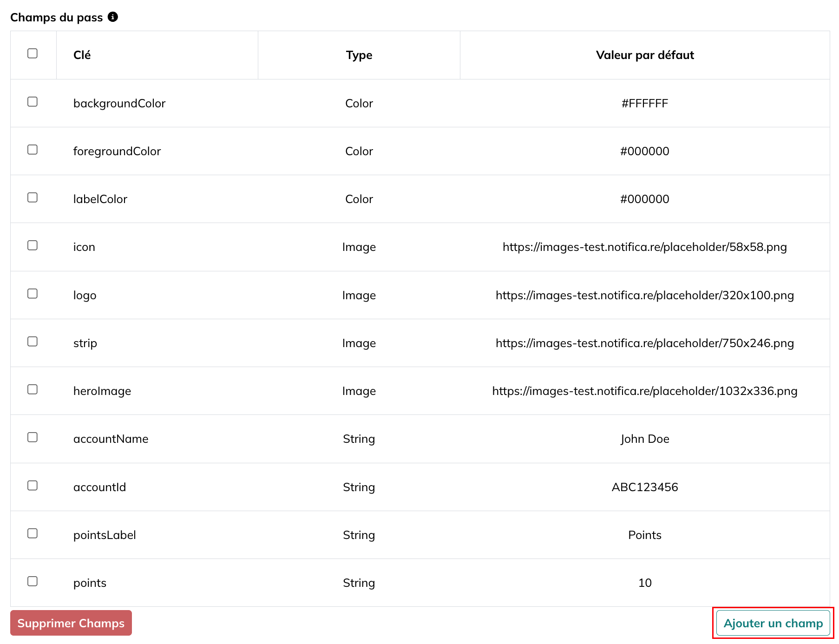Check the backgroundColor row checkbox

(x=33, y=102)
